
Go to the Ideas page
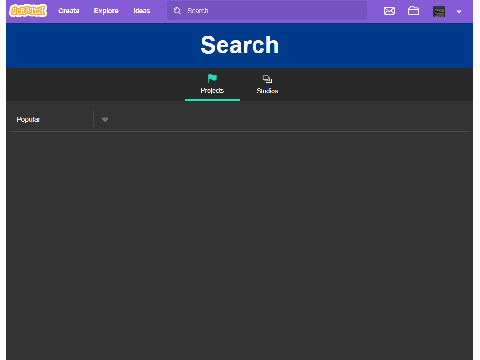[142, 11]
